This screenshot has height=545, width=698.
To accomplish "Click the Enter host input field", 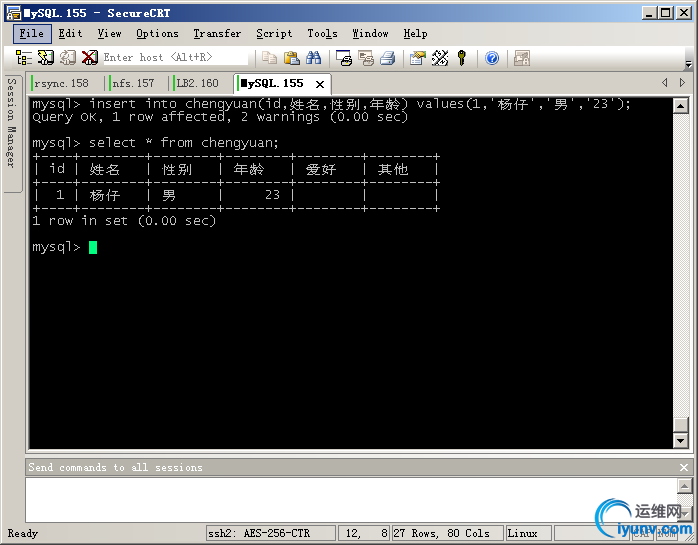I will [x=175, y=57].
